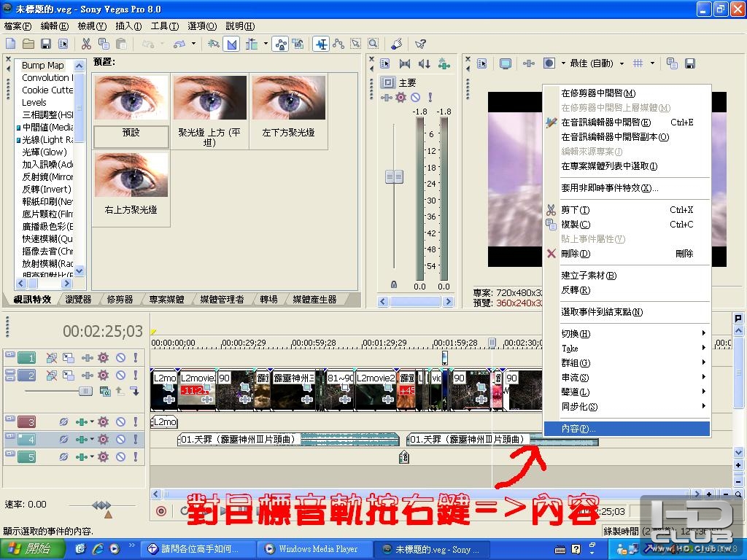Toggle Enable Snapping in toolbar

click(x=214, y=44)
